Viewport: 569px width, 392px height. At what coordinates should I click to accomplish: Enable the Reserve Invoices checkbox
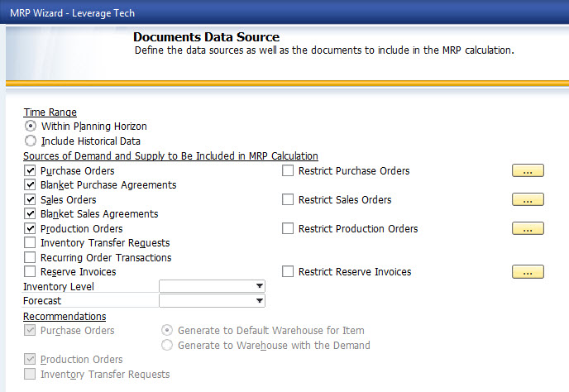pos(31,272)
